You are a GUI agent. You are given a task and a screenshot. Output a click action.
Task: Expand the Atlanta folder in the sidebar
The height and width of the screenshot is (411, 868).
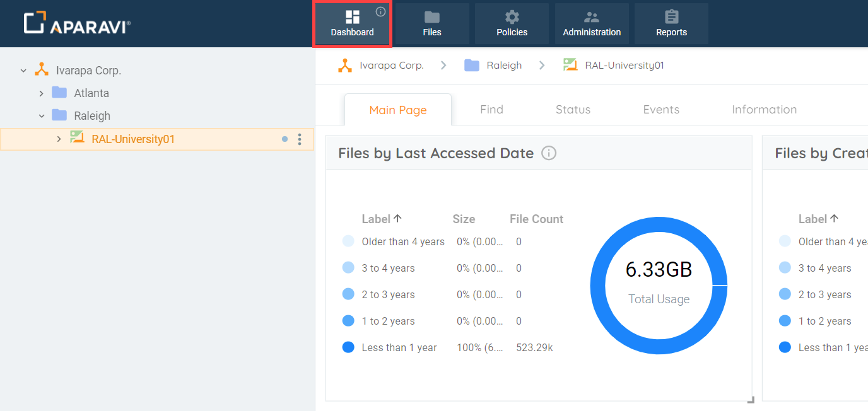(41, 93)
